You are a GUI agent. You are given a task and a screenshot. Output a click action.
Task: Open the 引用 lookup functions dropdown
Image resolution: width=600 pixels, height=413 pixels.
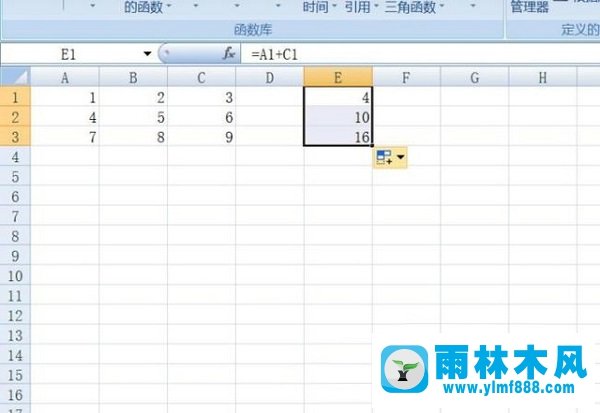click(x=361, y=7)
